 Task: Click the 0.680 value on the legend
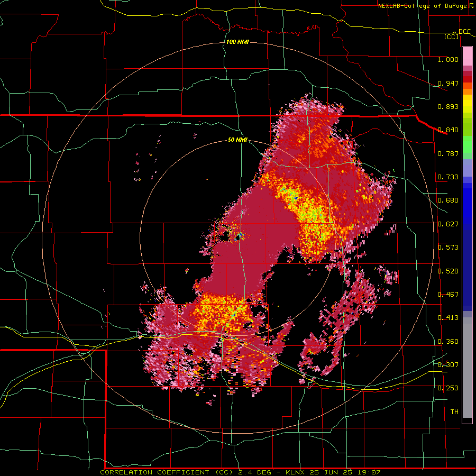tap(448, 200)
